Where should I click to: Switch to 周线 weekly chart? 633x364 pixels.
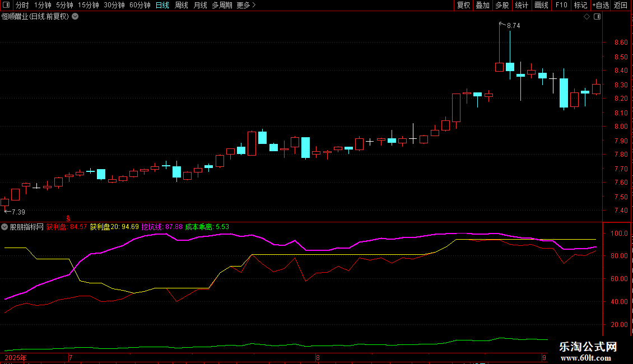181,5
